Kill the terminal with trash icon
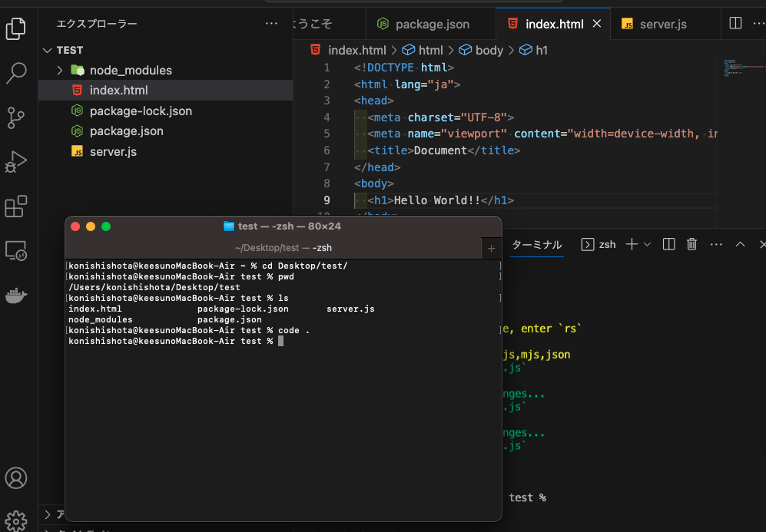Viewport: 766px width, 532px height. tap(691, 244)
